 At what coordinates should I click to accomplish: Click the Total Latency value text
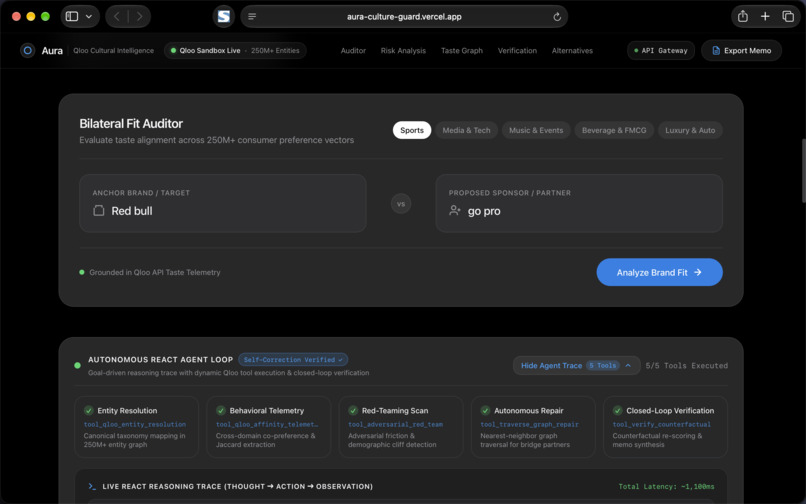pos(666,486)
